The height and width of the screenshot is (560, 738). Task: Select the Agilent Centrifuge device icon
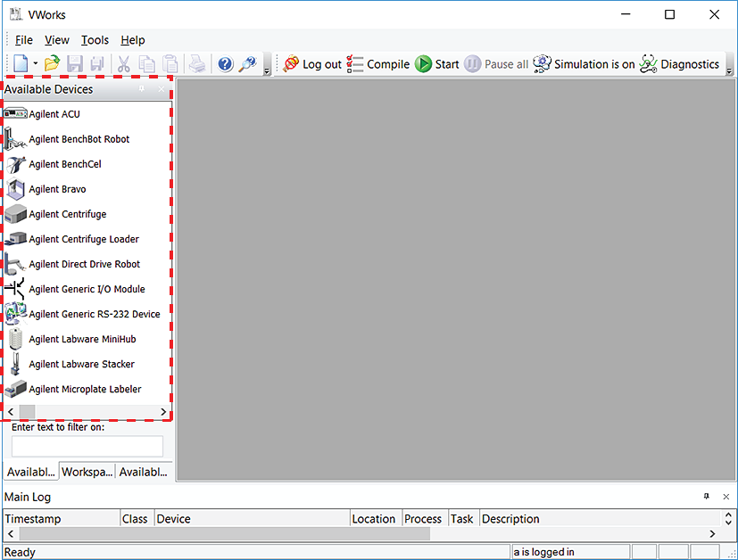pyautogui.click(x=15, y=214)
